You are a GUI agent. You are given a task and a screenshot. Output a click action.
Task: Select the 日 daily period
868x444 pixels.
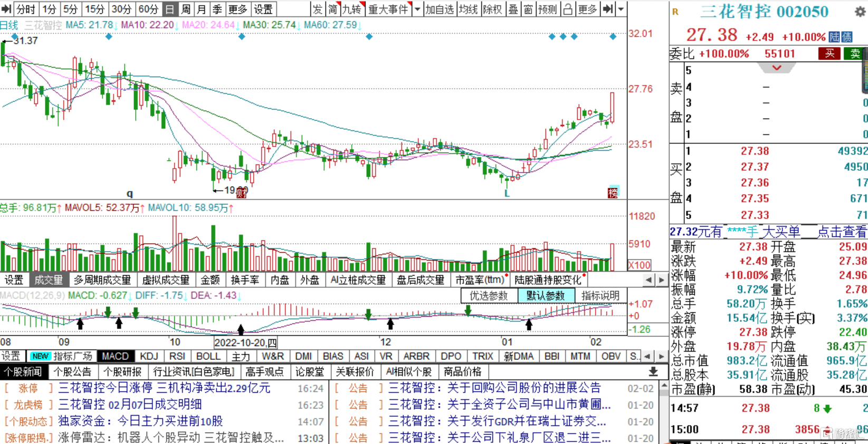click(x=170, y=9)
